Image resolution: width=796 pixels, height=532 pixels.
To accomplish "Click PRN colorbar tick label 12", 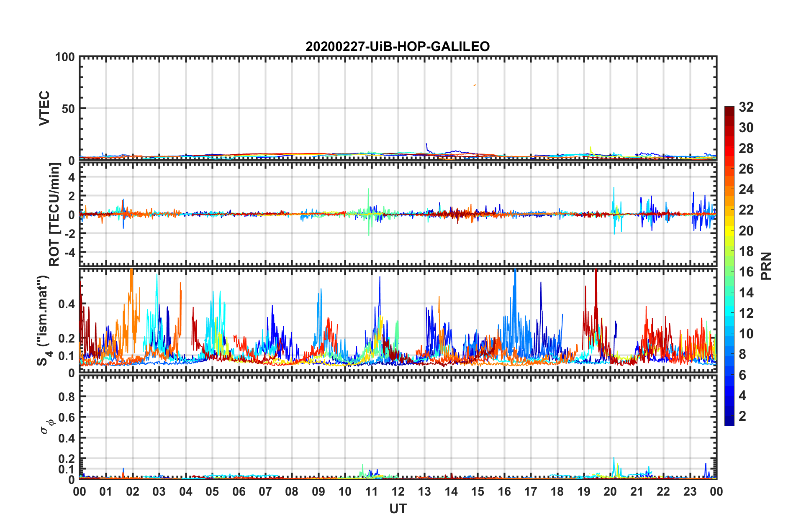I will pyautogui.click(x=746, y=313).
